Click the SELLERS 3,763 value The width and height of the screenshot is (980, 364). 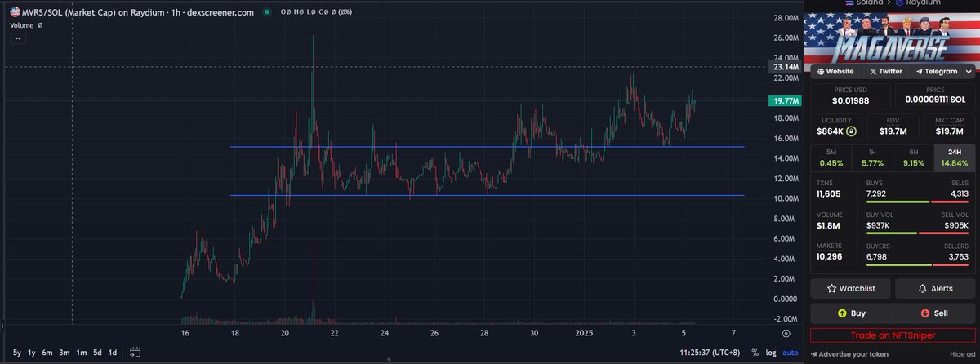click(959, 255)
